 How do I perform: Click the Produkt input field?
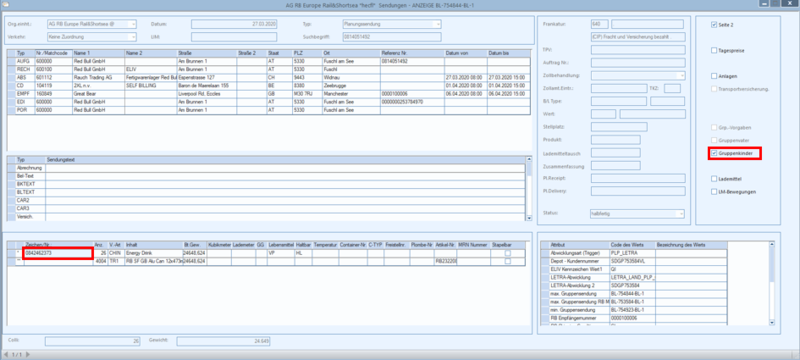click(615, 140)
